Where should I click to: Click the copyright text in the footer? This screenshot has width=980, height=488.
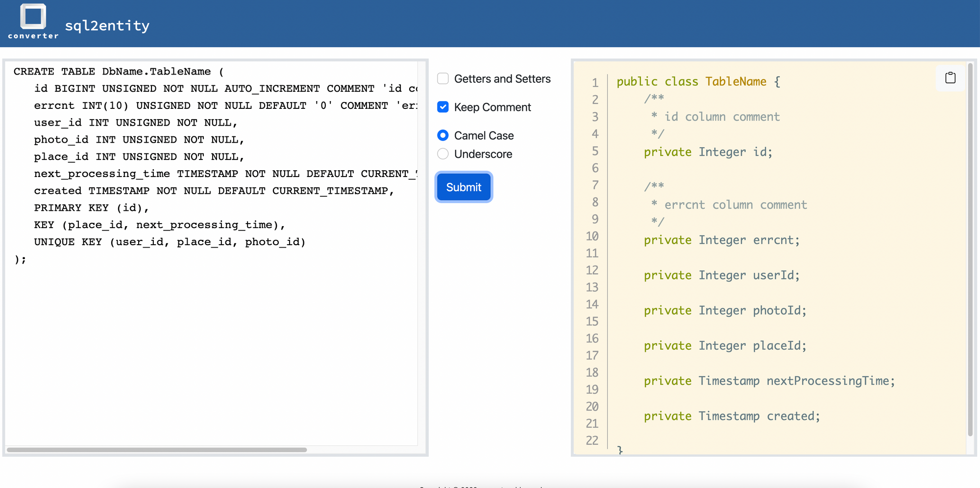480,487
